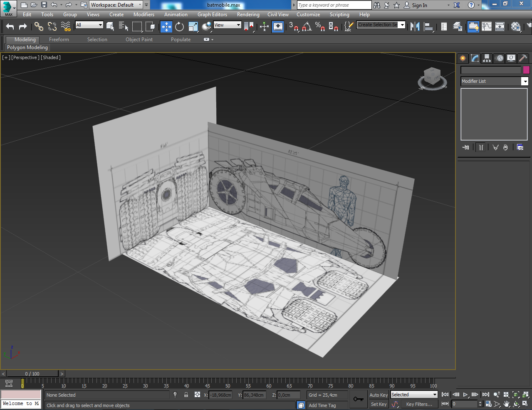
Task: Switch to the Freeform ribbon tab
Action: (59, 40)
